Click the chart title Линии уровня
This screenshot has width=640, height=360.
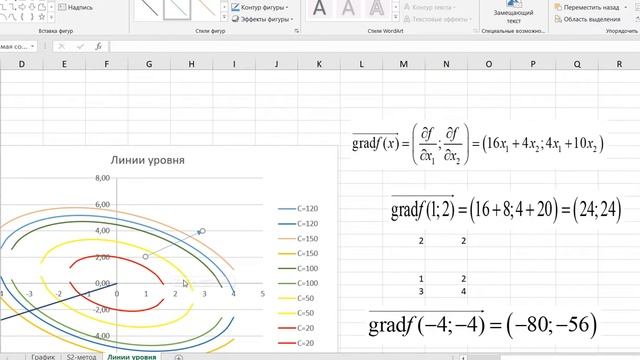click(147, 160)
